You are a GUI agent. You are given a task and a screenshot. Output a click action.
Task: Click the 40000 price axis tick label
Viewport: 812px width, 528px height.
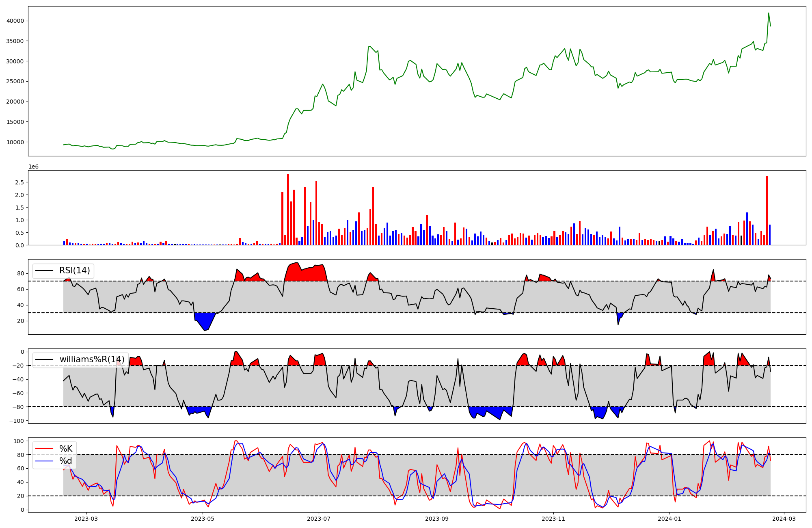coord(16,21)
